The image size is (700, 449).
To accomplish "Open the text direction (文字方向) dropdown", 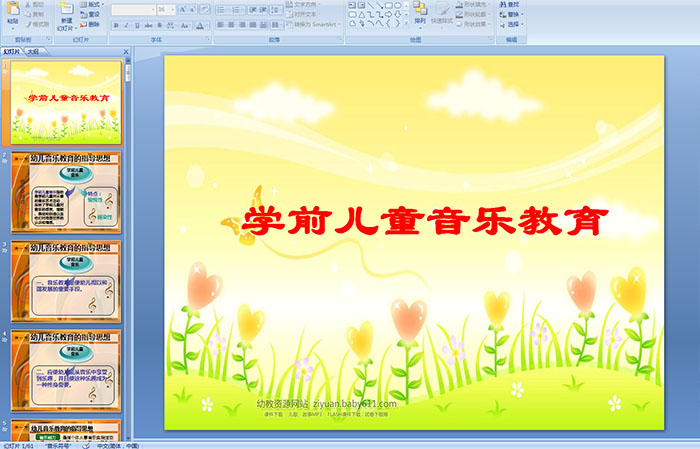I will tap(303, 4).
